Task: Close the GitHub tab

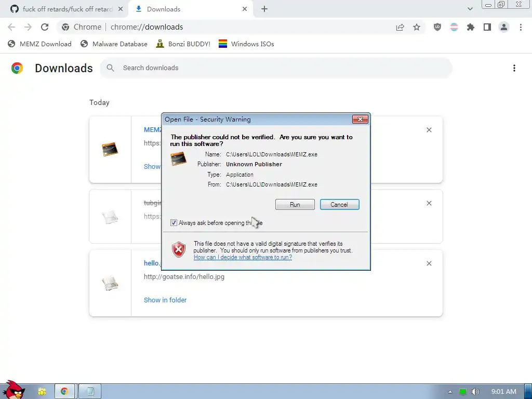Action: [x=121, y=9]
